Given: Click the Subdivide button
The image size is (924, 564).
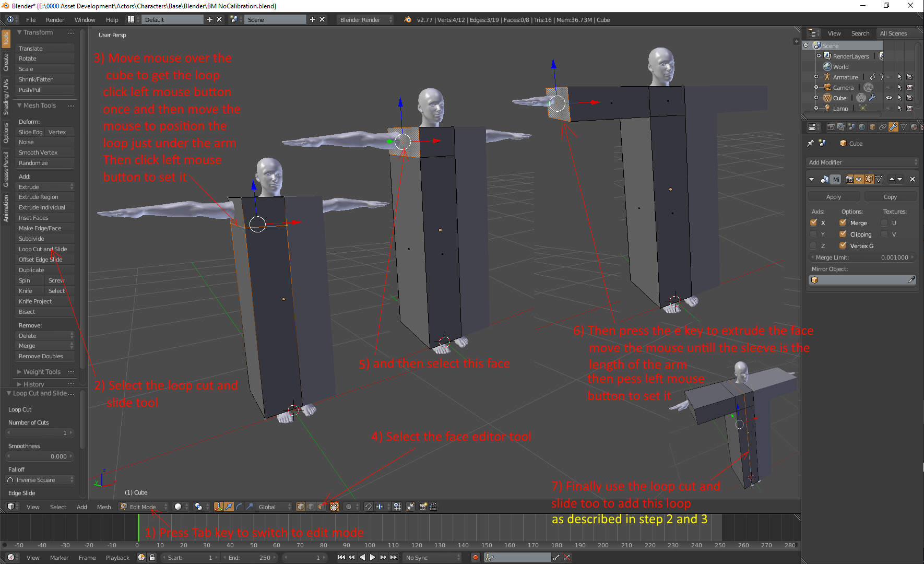Looking at the screenshot, I should (45, 239).
